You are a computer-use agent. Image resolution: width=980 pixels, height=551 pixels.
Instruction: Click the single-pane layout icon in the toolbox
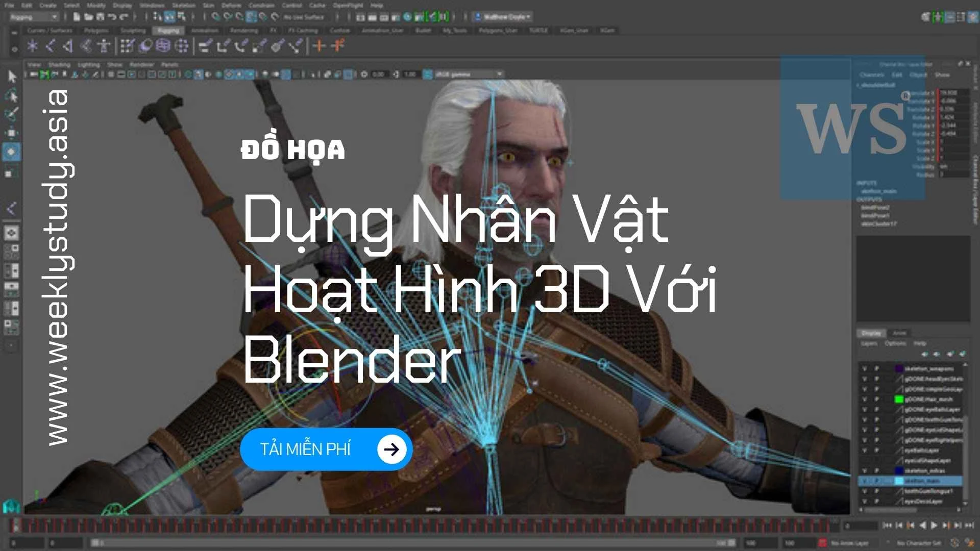12,233
